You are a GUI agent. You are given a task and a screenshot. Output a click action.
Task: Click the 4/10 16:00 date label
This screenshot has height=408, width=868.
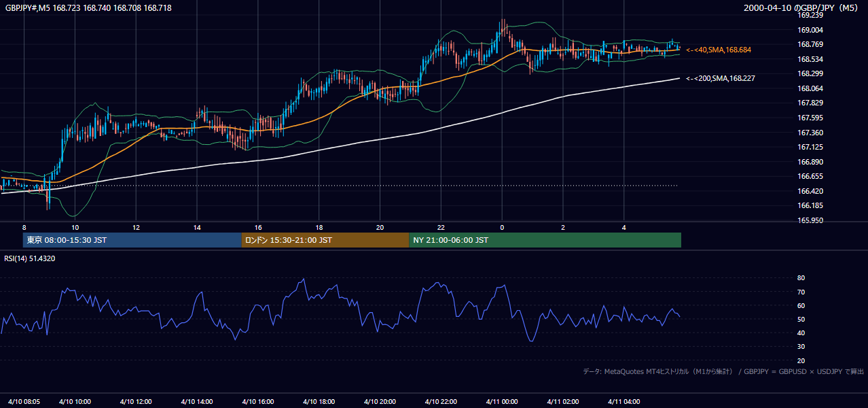[258, 401]
